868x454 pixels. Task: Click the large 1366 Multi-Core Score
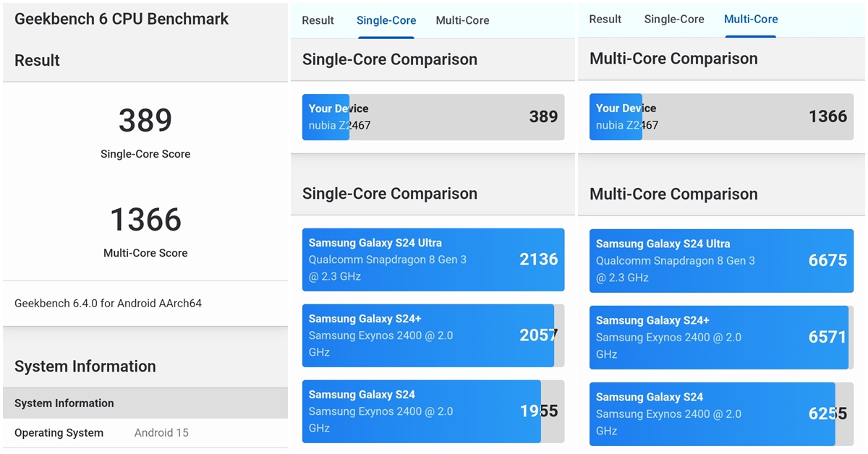point(145,220)
